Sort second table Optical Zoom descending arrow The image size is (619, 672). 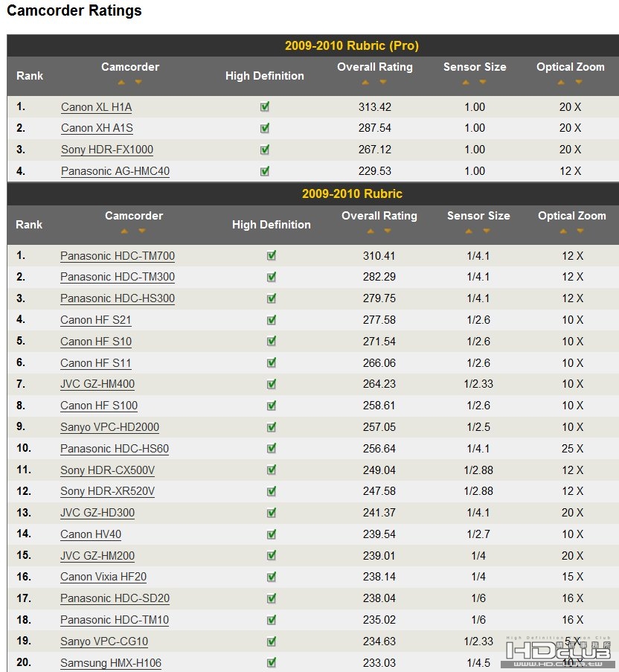click(x=580, y=231)
